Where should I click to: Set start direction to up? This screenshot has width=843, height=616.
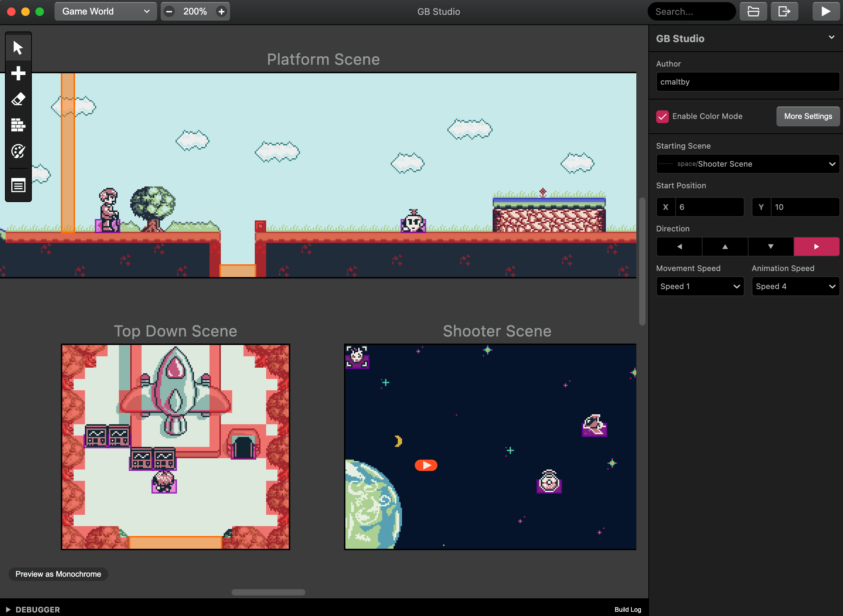[x=725, y=247]
